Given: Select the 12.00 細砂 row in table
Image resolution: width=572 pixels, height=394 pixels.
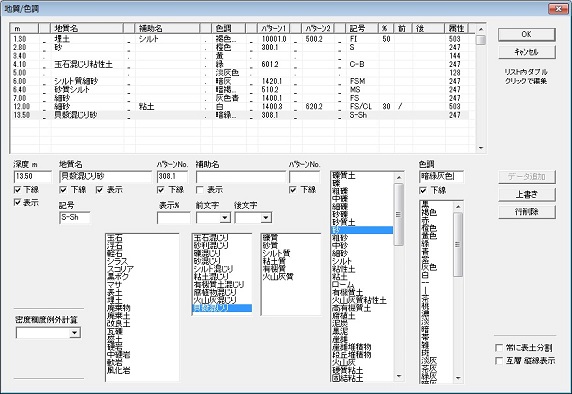Looking at the screenshot, I should (241, 107).
